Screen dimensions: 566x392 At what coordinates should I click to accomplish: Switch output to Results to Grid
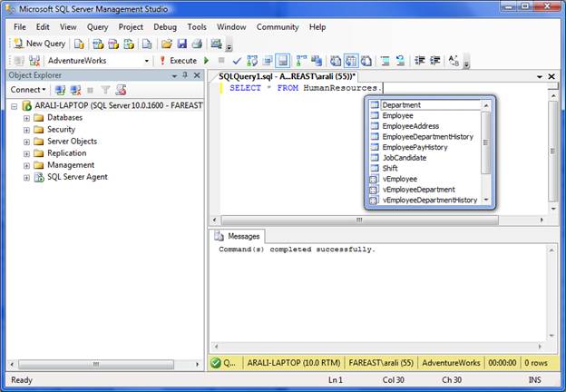(351, 61)
